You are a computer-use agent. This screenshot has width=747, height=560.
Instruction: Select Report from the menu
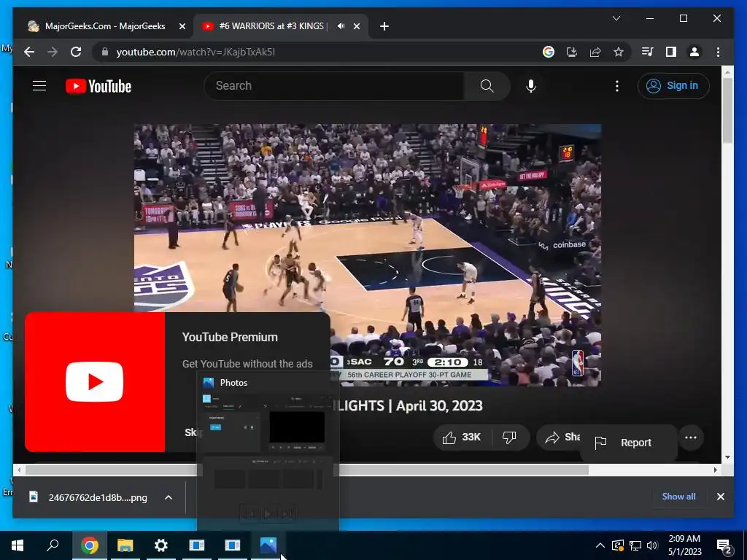(x=628, y=443)
